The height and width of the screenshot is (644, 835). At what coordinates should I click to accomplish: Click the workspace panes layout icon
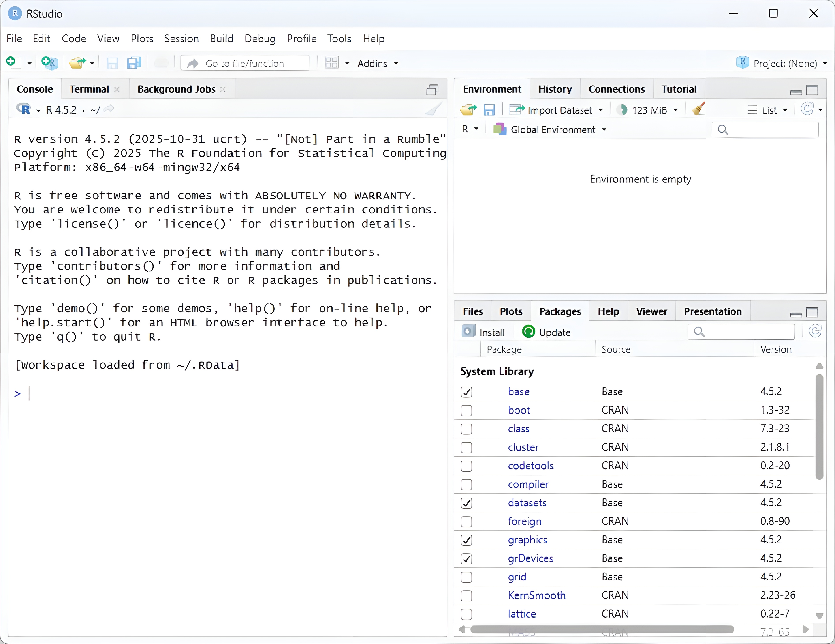331,63
